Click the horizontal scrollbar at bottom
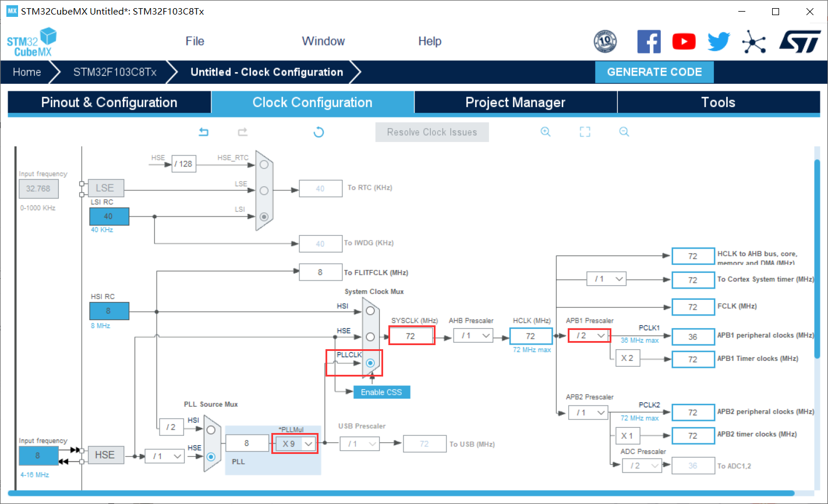 401,493
